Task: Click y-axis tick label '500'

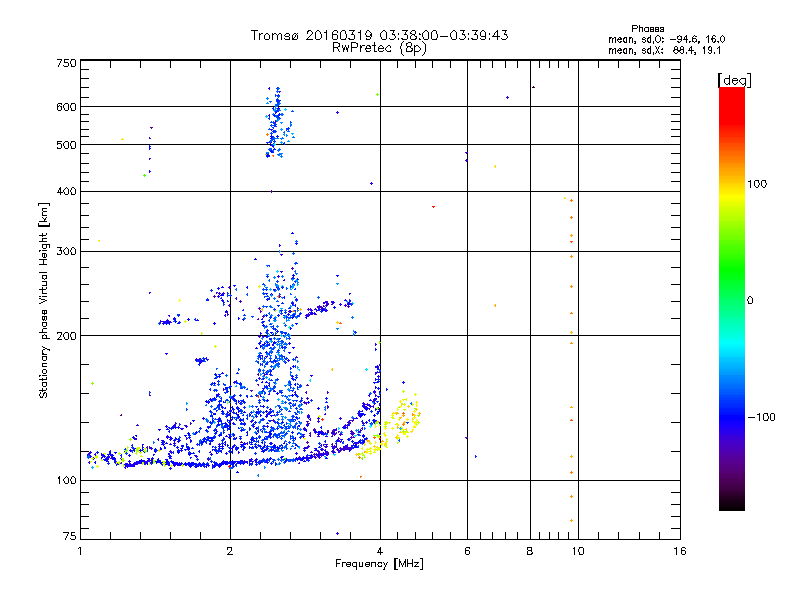Action: (x=66, y=145)
